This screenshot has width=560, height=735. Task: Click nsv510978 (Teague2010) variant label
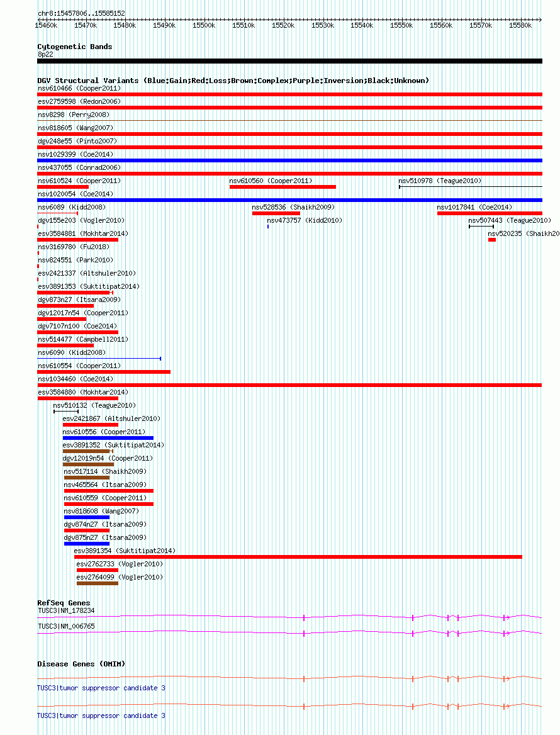coord(440,181)
